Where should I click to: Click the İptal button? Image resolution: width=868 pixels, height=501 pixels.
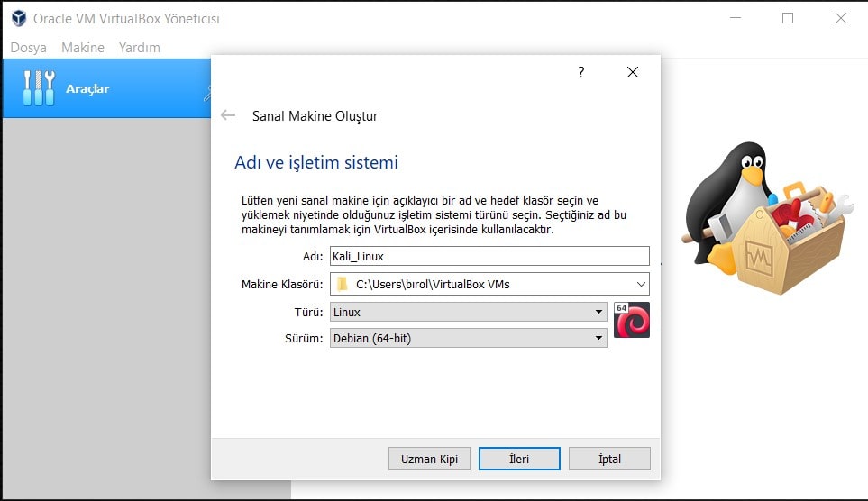(x=609, y=459)
